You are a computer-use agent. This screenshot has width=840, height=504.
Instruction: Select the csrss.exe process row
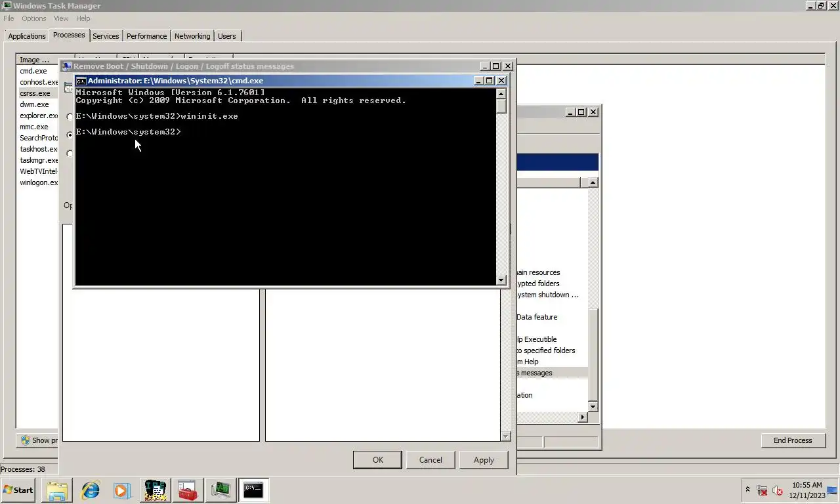click(x=39, y=93)
